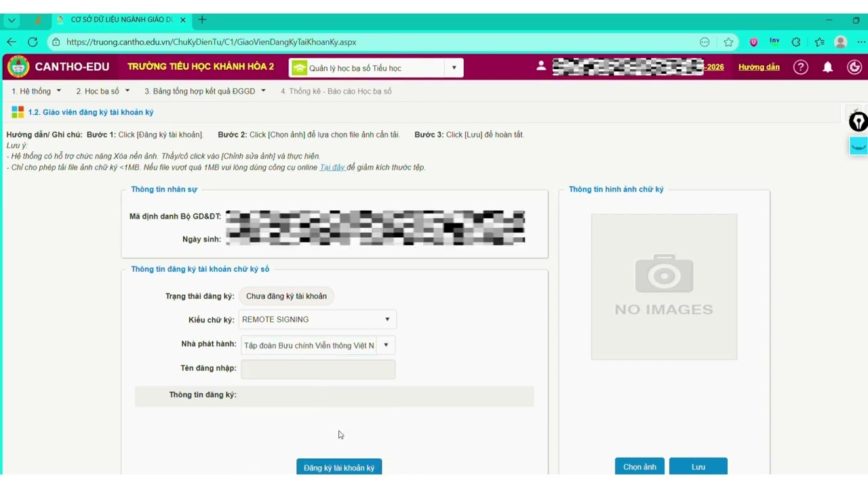This screenshot has width=868, height=488.
Task: Click the Lưu button
Action: [x=698, y=466]
